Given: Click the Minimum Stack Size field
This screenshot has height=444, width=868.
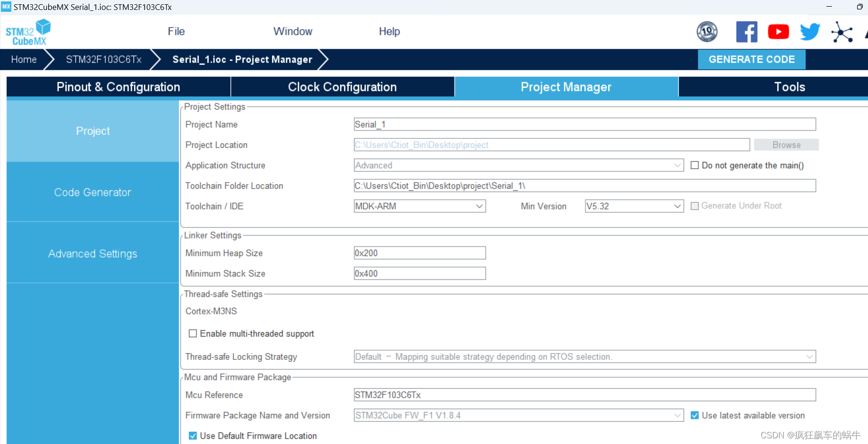Looking at the screenshot, I should click(x=420, y=273).
